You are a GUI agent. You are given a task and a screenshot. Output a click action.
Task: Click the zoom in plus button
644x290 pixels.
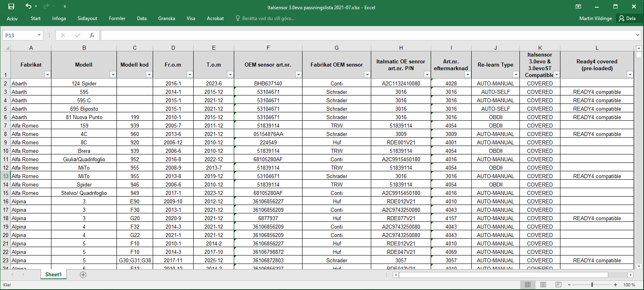[615, 285]
